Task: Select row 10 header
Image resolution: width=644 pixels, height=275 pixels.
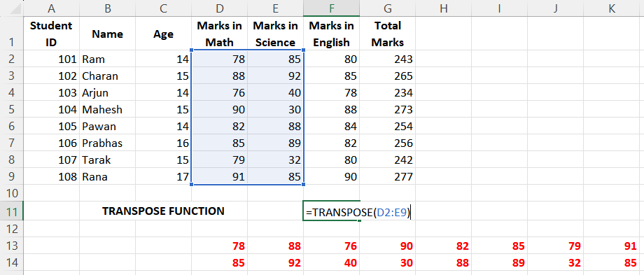Action: 11,193
